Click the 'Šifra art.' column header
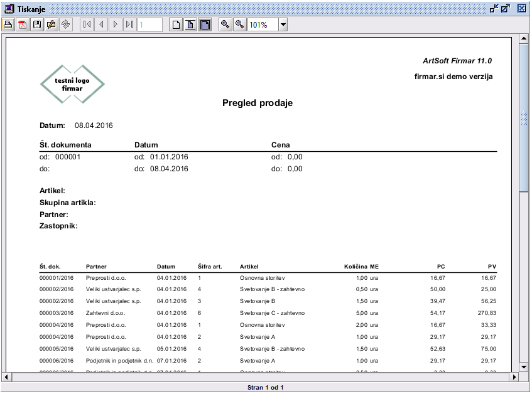Screen dimensions: 532x394 point(210,267)
